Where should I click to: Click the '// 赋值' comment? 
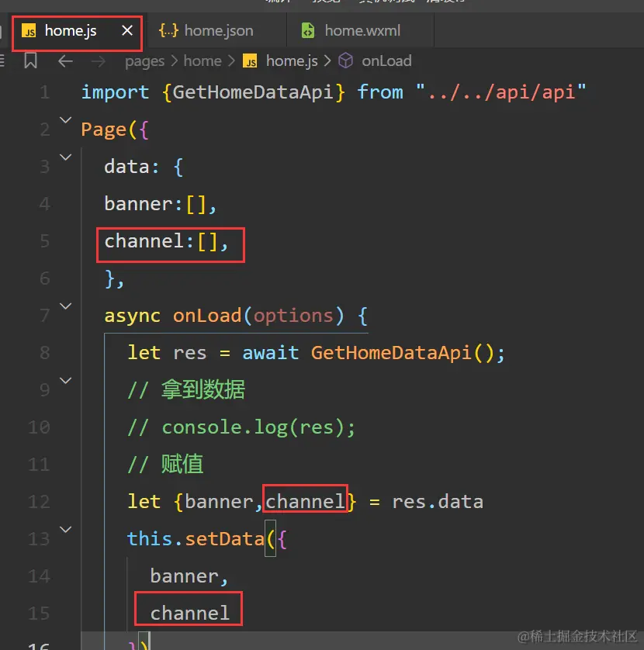(165, 464)
